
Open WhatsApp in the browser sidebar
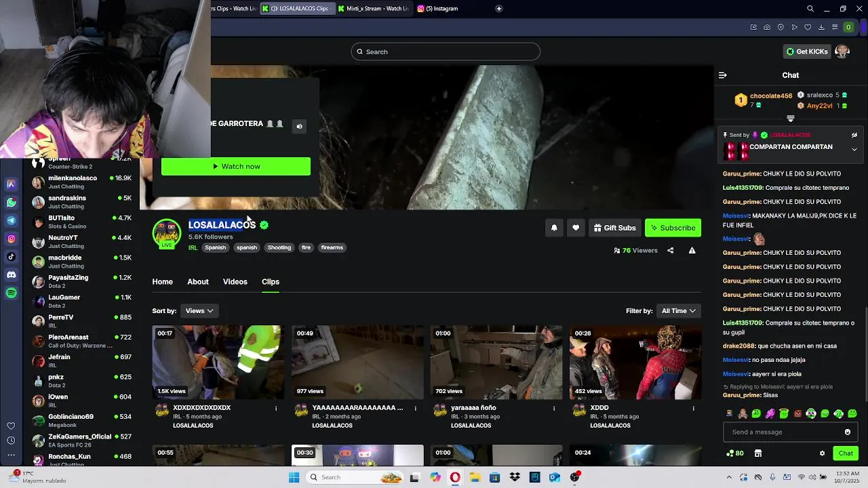11,203
